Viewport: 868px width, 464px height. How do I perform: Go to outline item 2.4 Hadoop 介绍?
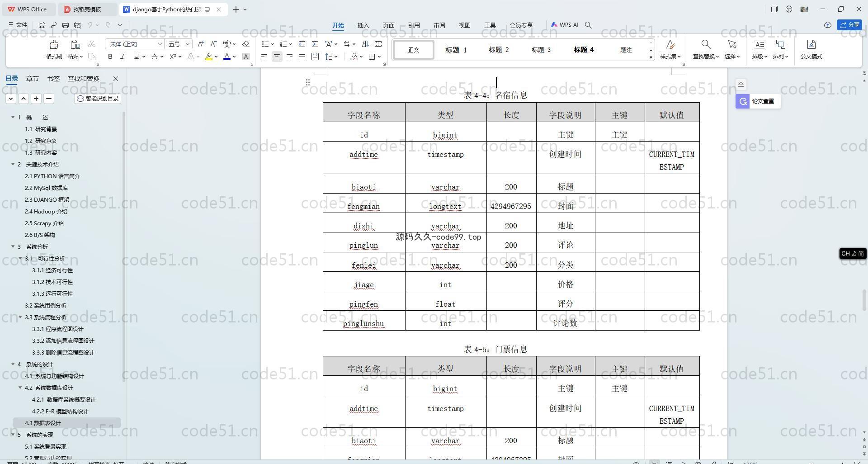coord(46,211)
